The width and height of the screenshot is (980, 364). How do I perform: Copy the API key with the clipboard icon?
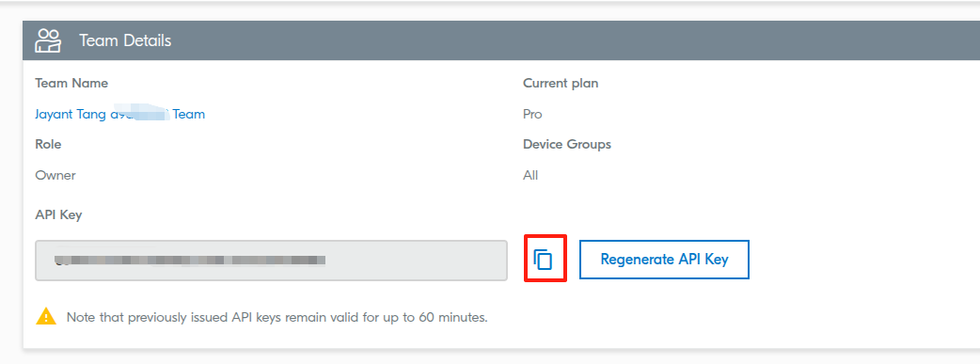coord(544,259)
